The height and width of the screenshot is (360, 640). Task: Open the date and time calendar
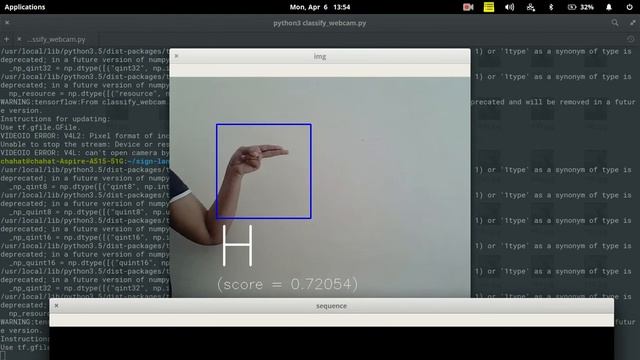[320, 7]
